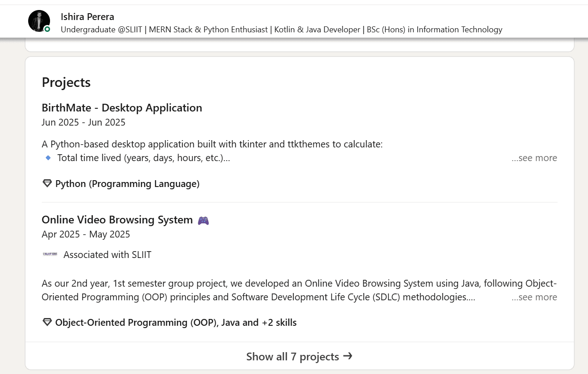Open the Python (Programming Language) skill link

pos(127,184)
